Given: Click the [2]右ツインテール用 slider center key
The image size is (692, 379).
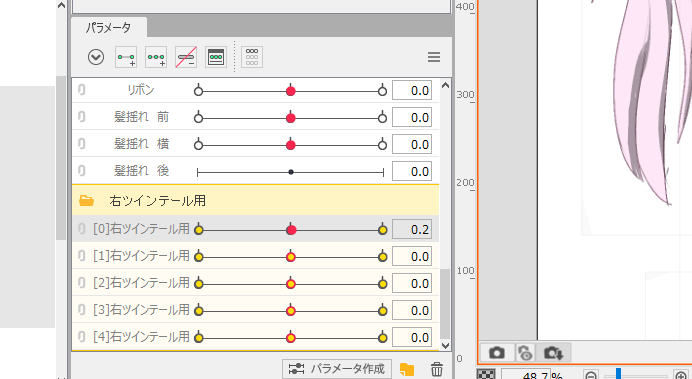Looking at the screenshot, I should 290,284.
